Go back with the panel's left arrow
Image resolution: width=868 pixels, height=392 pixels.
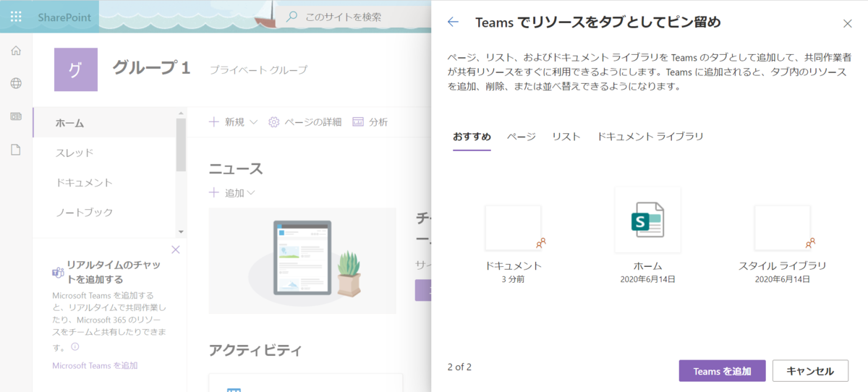[454, 22]
